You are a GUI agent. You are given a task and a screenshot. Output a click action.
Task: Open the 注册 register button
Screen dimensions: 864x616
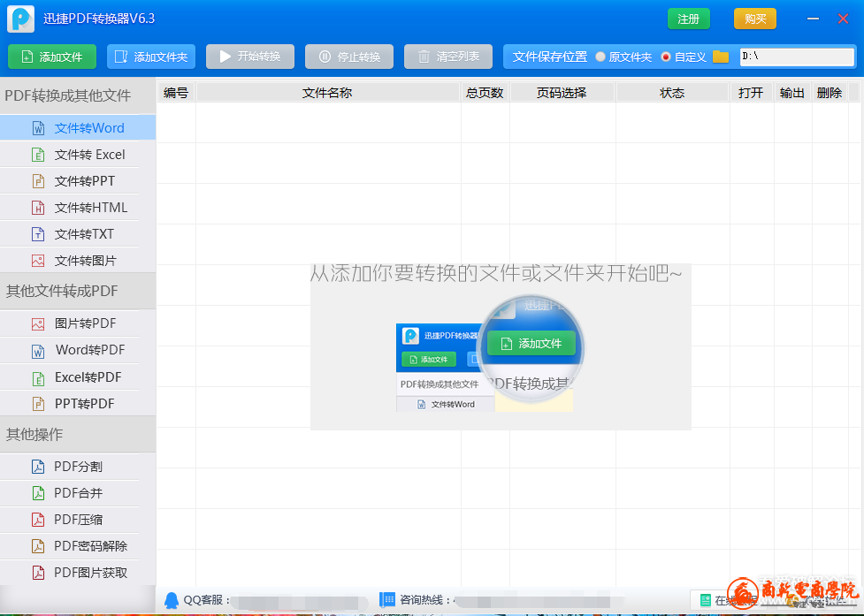pyautogui.click(x=689, y=19)
